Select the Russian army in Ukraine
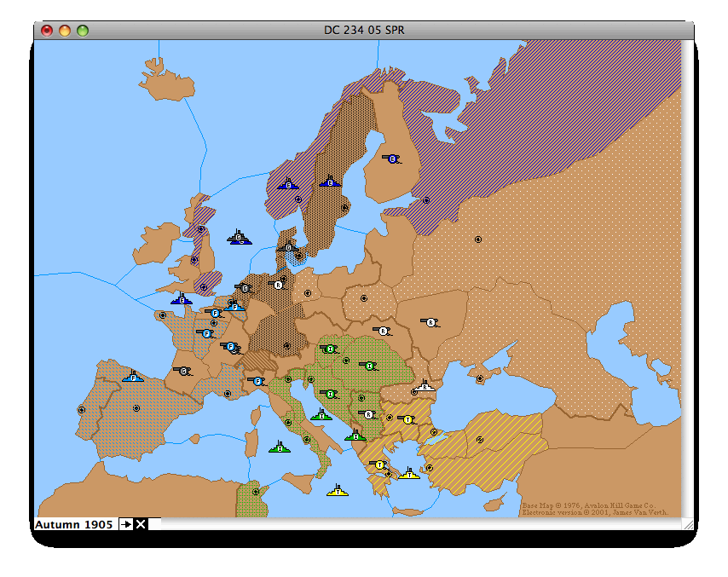Image resolution: width=728 pixels, height=577 pixels. [x=430, y=323]
